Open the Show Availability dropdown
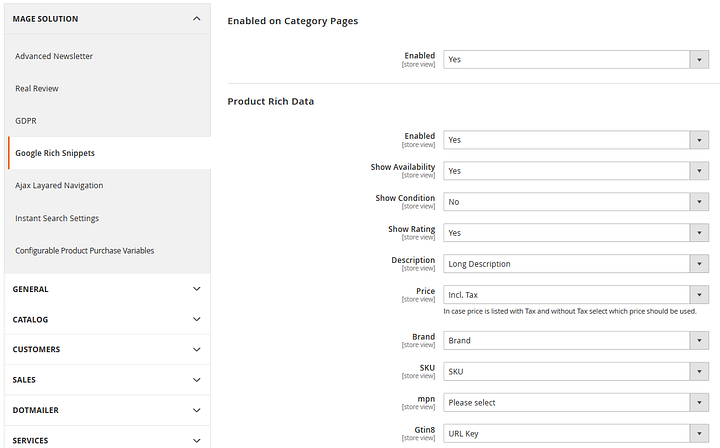The width and height of the screenshot is (720, 448). 576,171
